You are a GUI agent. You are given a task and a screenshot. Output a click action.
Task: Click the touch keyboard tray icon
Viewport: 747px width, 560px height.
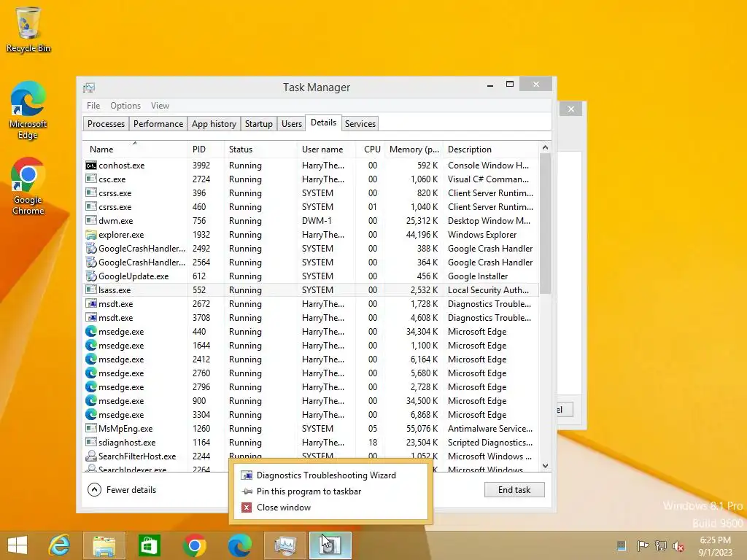[622, 545]
